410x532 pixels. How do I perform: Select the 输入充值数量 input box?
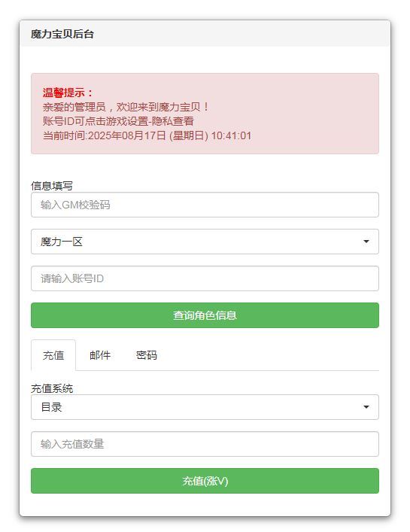205,444
